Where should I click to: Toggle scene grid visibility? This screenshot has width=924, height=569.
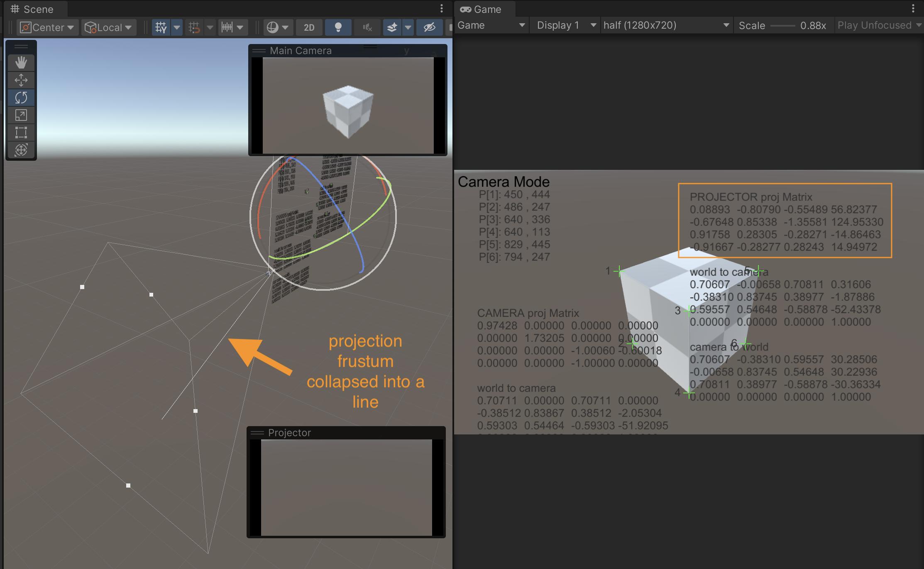coord(161,27)
